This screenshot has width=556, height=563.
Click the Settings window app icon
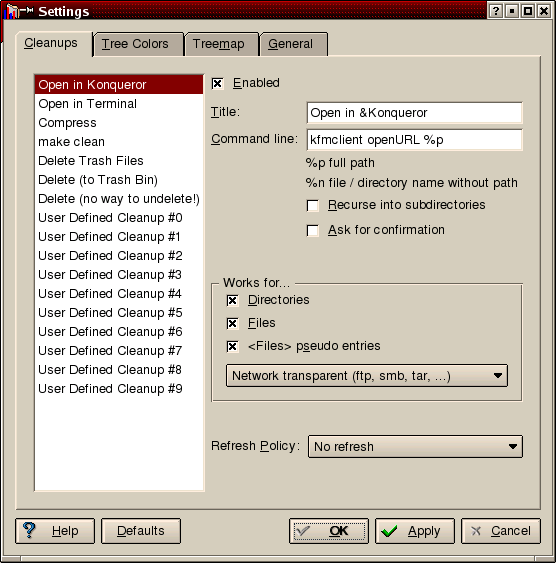tap(13, 11)
